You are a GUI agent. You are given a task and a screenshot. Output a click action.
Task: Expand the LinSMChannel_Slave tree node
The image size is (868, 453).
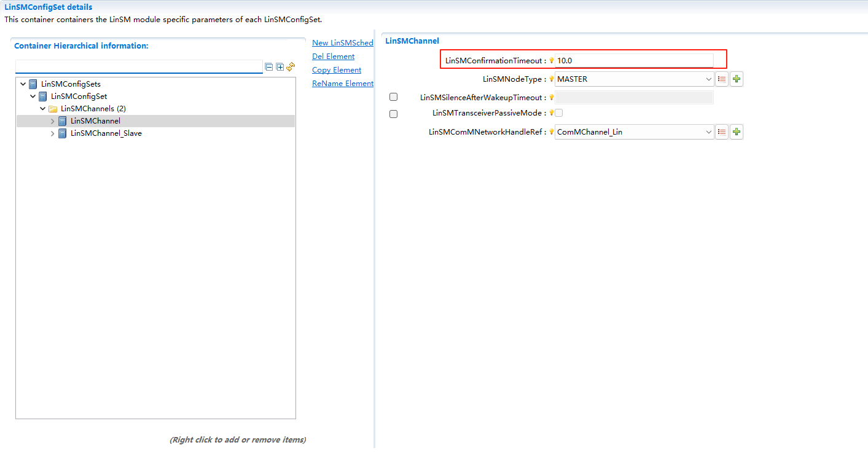[x=53, y=133]
